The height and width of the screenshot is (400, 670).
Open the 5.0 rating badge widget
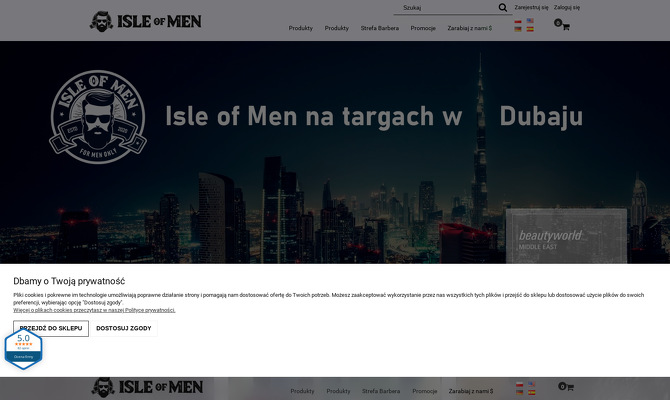pos(24,349)
